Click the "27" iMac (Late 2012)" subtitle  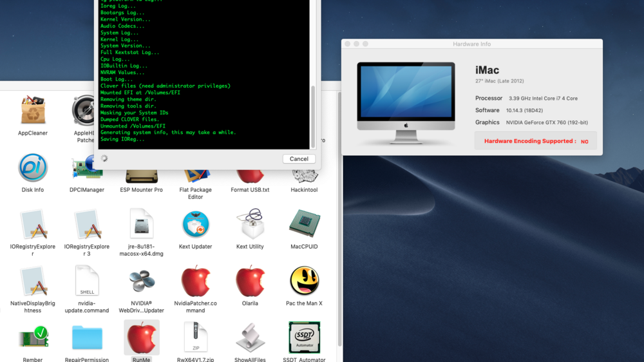point(500,81)
